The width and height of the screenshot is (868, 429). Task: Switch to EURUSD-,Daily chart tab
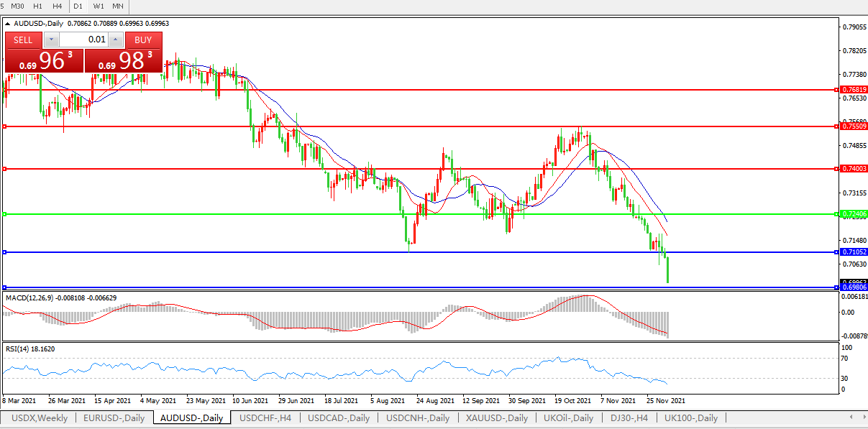tap(114, 418)
